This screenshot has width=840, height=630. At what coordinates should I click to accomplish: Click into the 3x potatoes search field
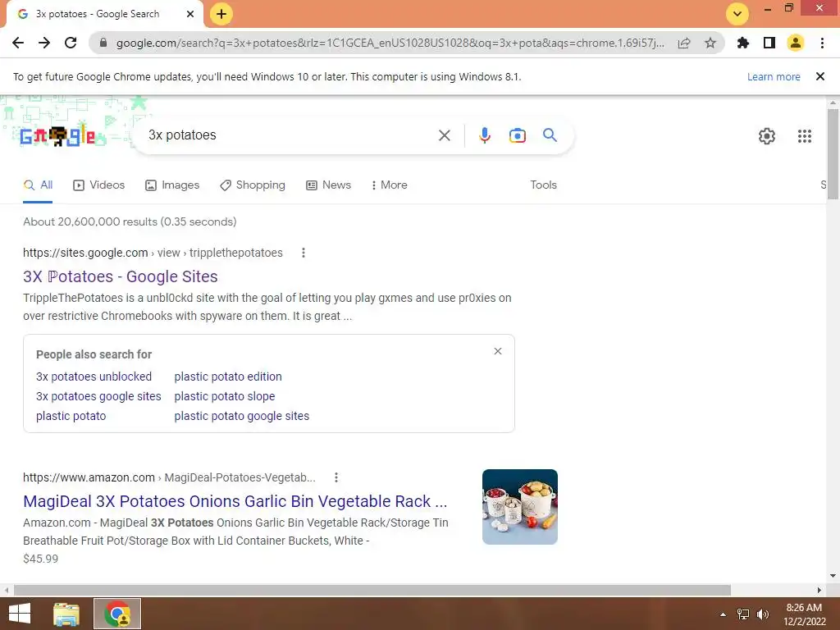(x=290, y=135)
